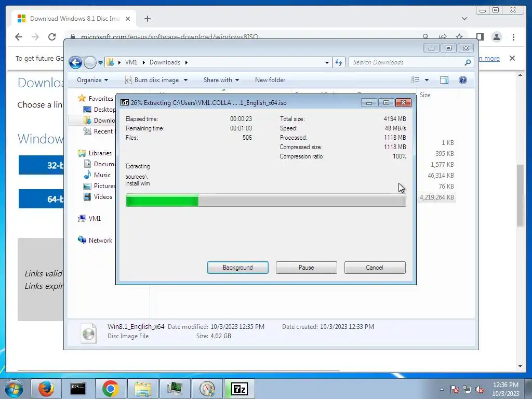Screen dimensions: 532x399
Task: Open the address bar history dropdown
Action: 327,62
